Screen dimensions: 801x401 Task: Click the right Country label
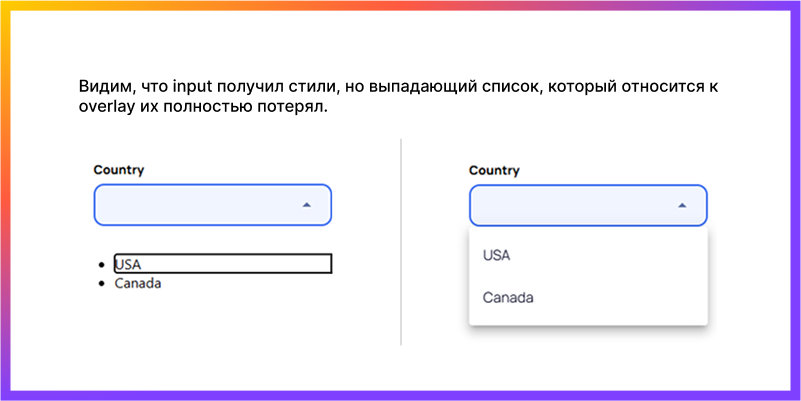[x=494, y=171]
